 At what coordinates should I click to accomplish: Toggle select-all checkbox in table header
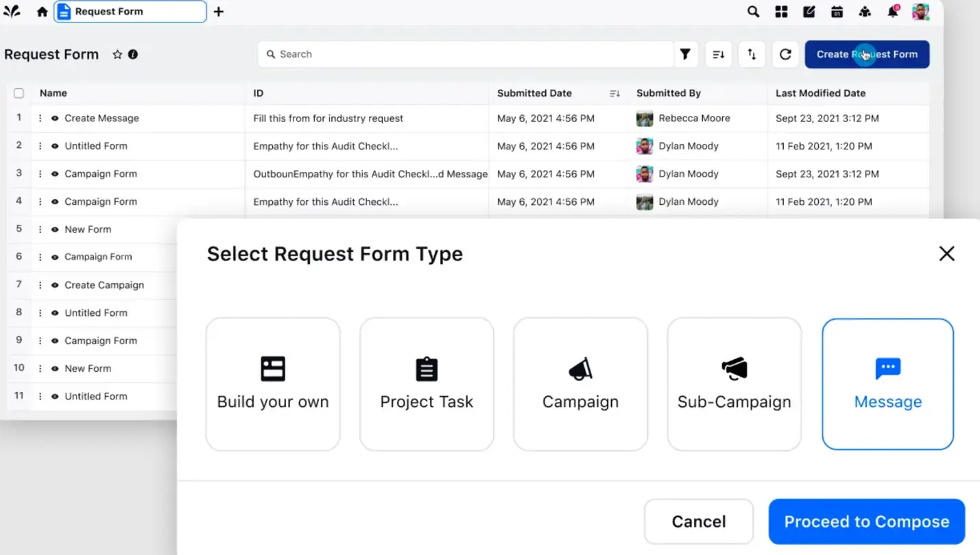(x=19, y=93)
